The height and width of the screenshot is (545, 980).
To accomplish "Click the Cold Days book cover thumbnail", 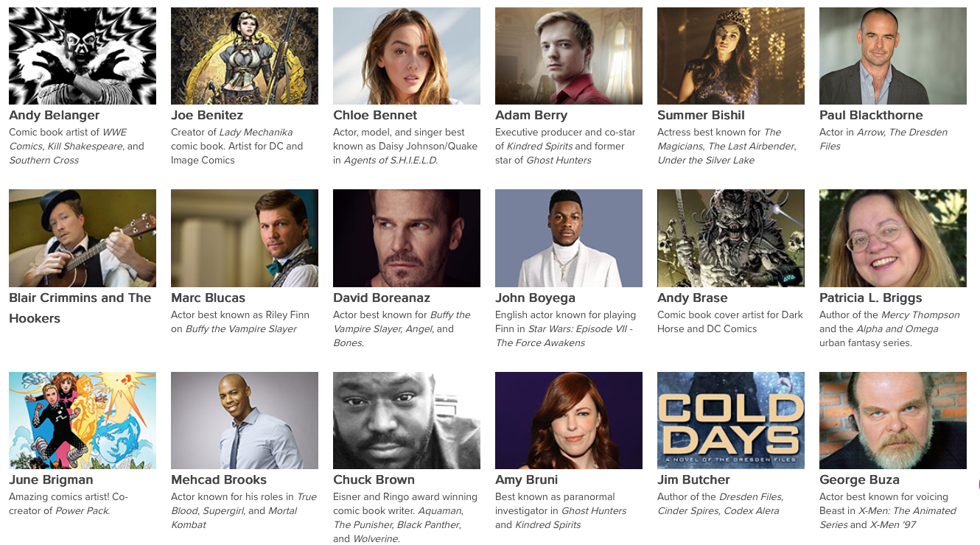I will coord(731,421).
